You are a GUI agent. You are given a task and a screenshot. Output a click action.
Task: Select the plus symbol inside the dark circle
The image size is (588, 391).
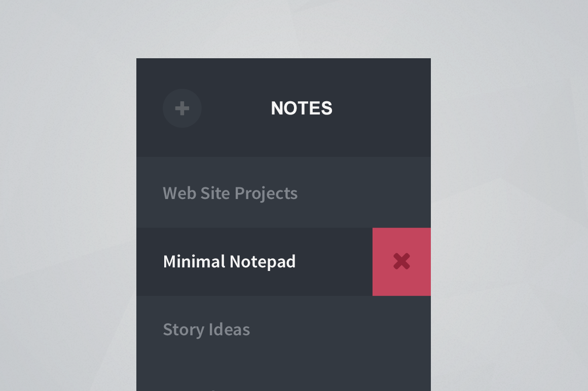point(181,108)
